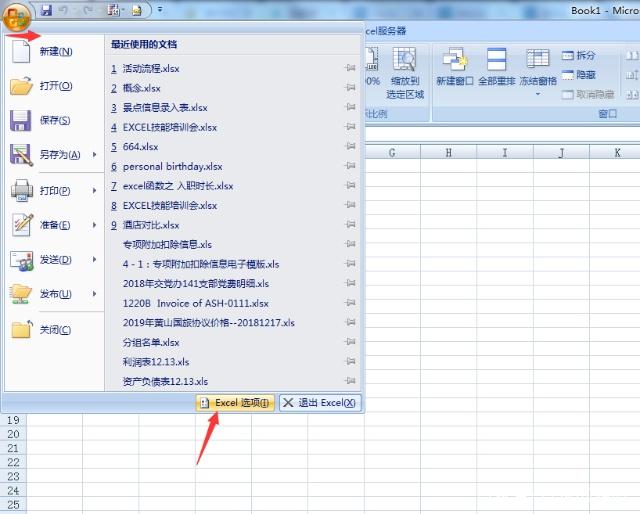Choose 打开(O) from the Office menu

(x=55, y=86)
